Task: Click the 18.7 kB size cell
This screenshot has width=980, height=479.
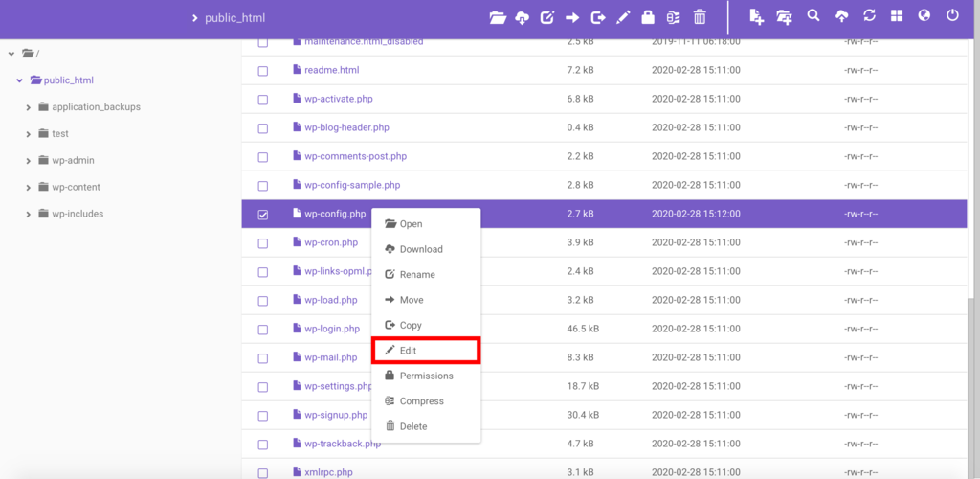Action: [x=583, y=386]
